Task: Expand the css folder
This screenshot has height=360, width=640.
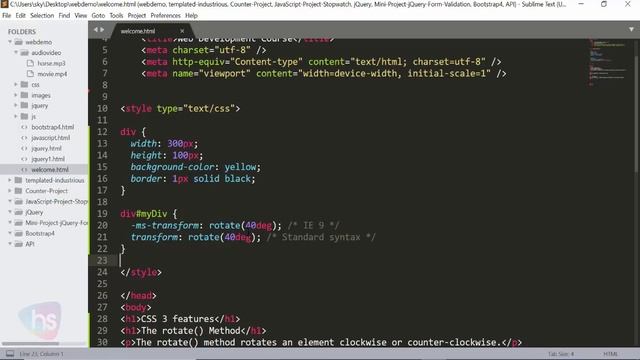Action: click(x=16, y=84)
